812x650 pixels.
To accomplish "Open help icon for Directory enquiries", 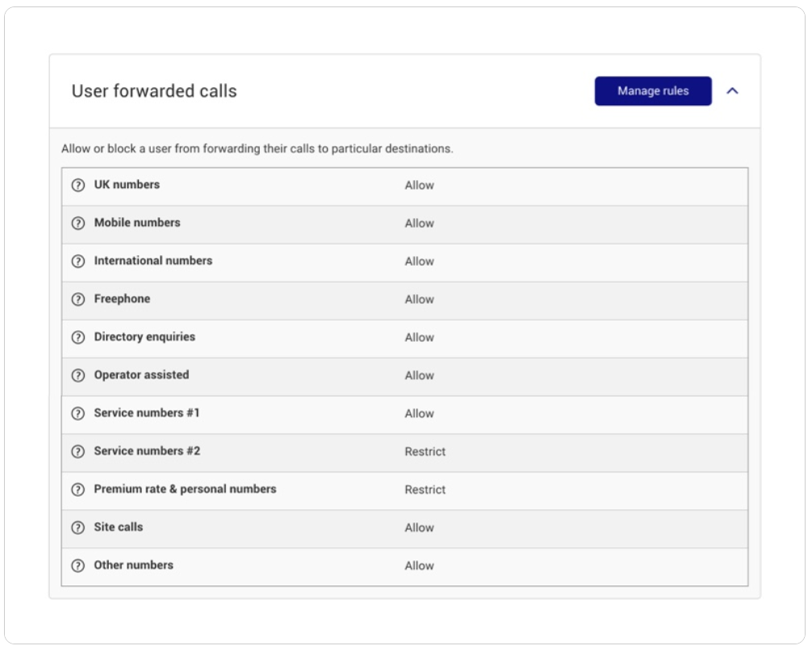I will coord(78,338).
